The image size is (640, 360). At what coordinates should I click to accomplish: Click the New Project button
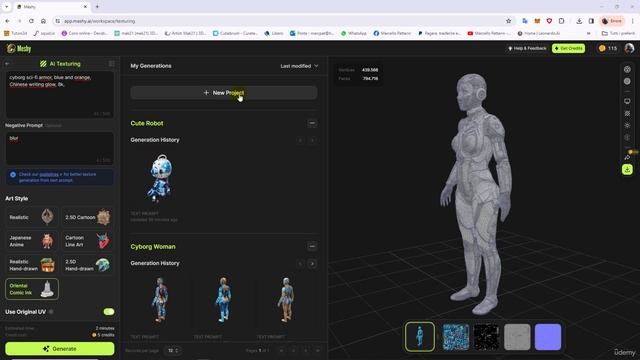click(224, 93)
